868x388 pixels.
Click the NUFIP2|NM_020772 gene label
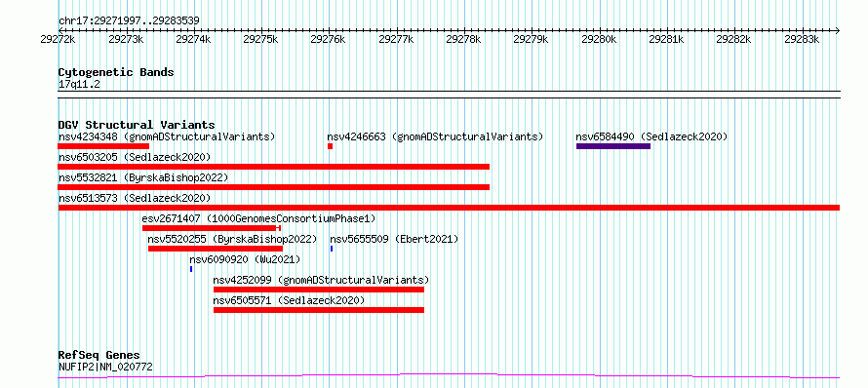point(105,367)
